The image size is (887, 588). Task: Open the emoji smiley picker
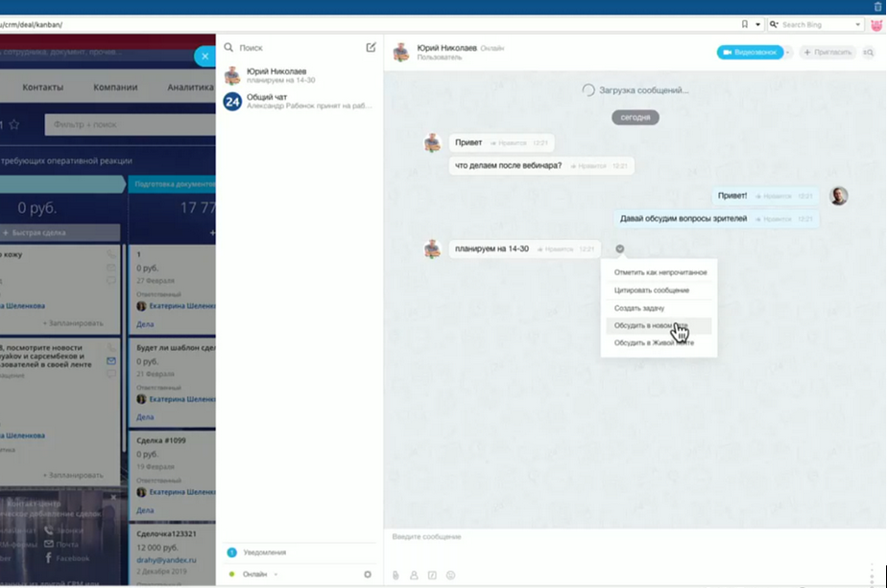[x=450, y=575]
